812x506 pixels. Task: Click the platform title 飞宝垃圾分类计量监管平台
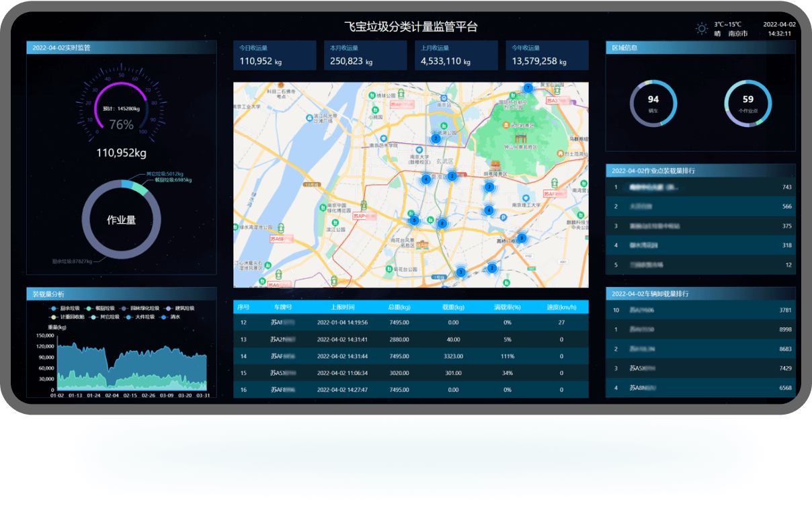[x=411, y=27]
